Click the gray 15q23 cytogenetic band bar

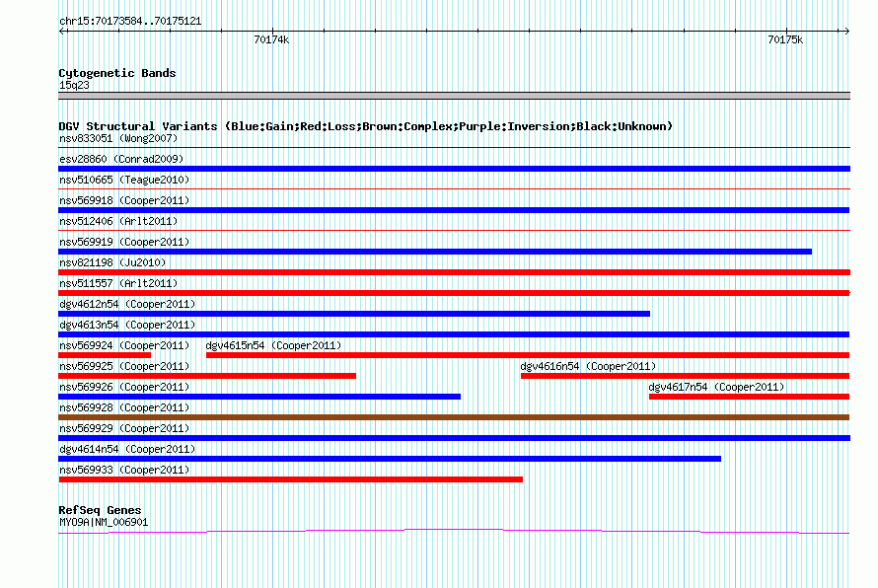click(x=454, y=96)
